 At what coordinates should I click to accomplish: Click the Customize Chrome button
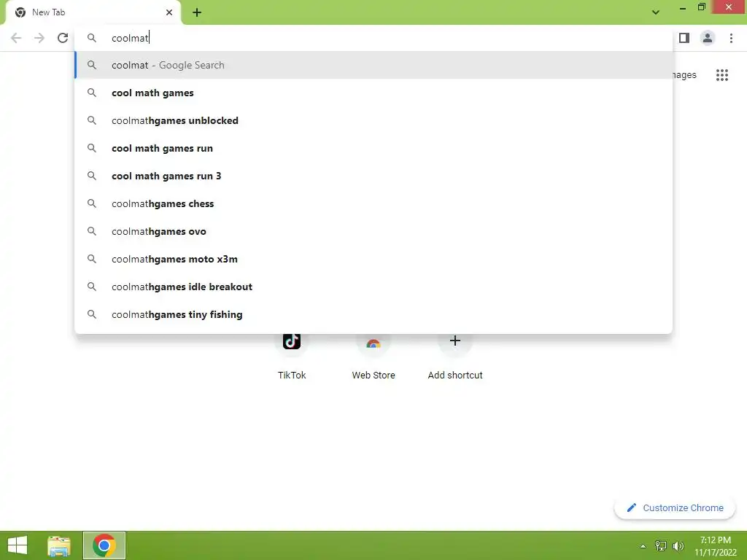675,507
